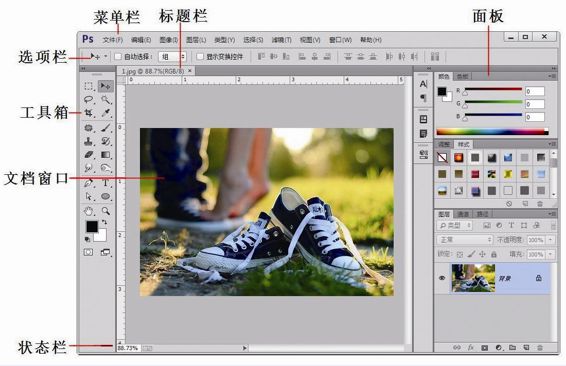Screen dimensions: 566x366
Task: Open the auto-select 组 dropdown
Action: (173, 57)
